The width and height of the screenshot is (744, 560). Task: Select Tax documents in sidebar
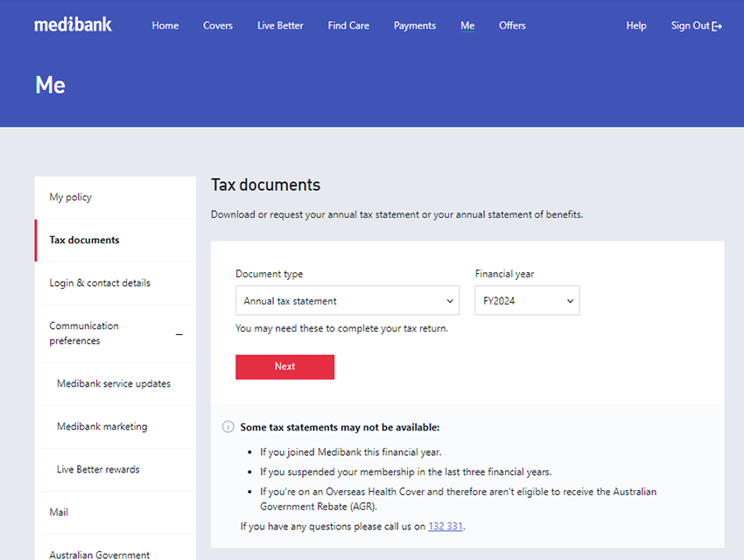(116, 240)
